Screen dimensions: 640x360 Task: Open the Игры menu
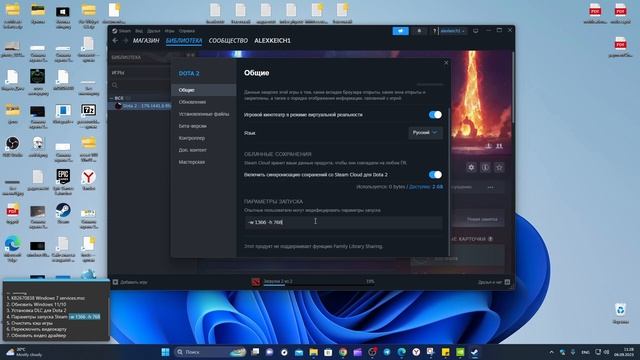click(169, 31)
